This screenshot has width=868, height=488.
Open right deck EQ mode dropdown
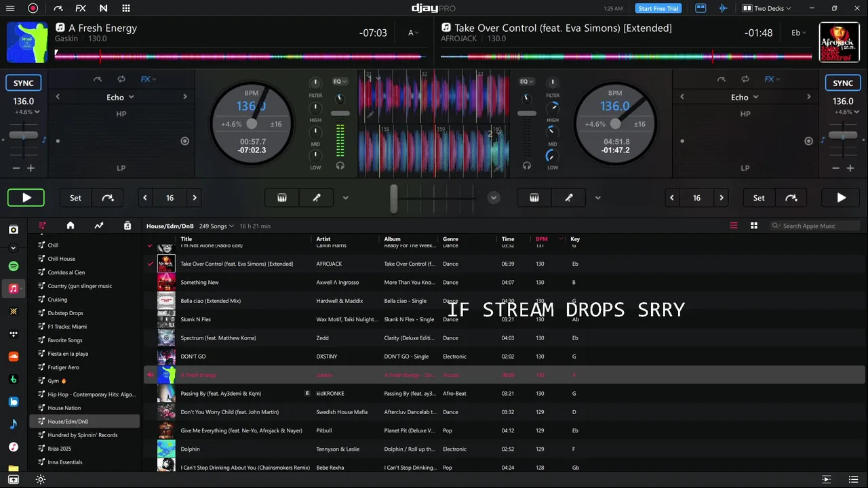coord(526,81)
